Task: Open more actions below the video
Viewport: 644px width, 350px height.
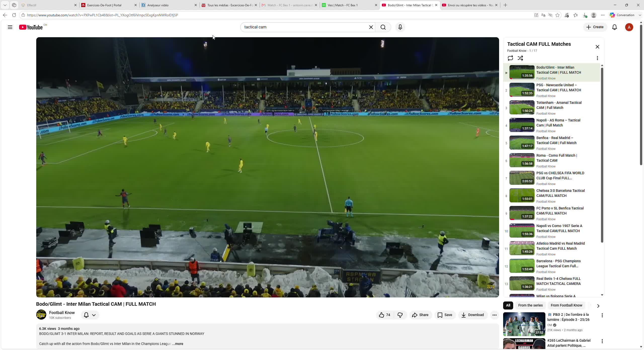Action: coord(494,315)
